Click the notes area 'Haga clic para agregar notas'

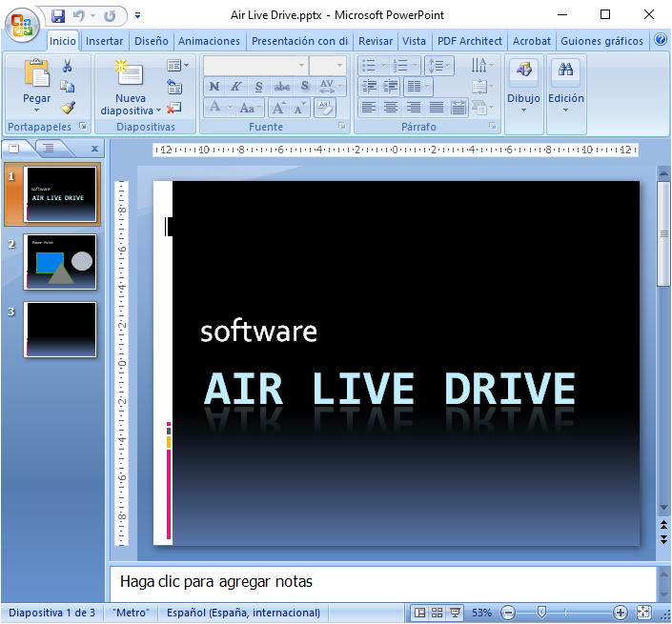[x=383, y=583]
